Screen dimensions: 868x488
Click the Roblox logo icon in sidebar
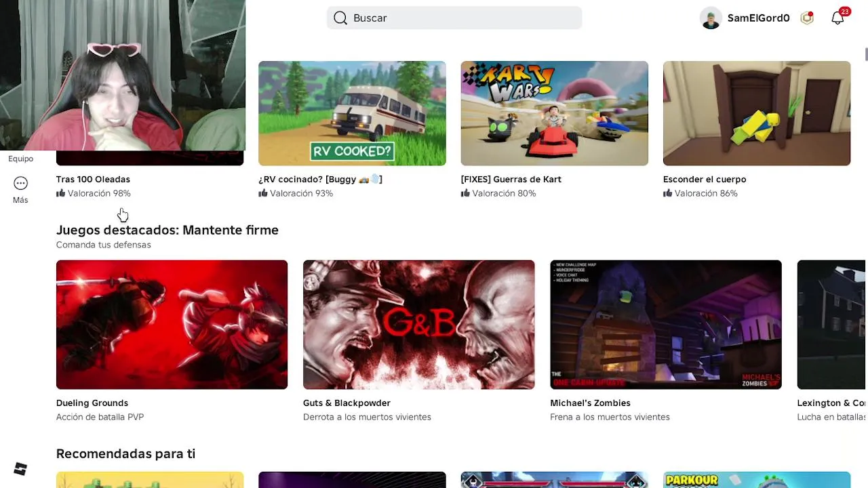(x=20, y=469)
